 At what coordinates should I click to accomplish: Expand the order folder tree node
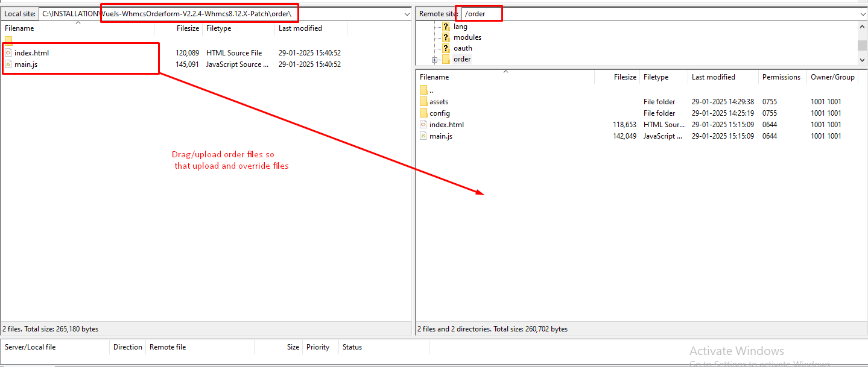434,59
